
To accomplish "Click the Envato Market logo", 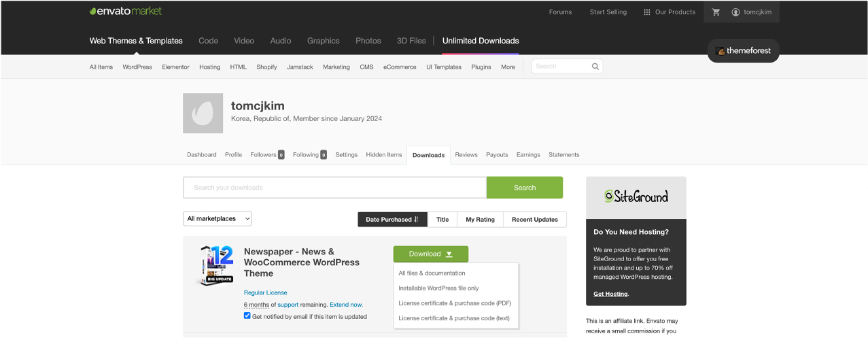I will tap(126, 12).
